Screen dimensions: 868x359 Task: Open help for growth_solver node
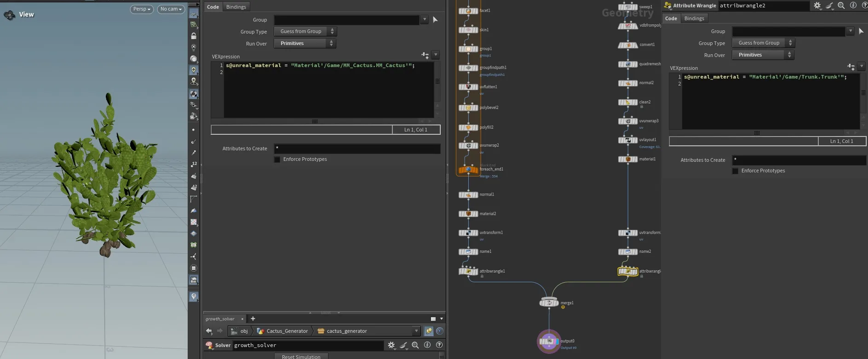click(439, 345)
